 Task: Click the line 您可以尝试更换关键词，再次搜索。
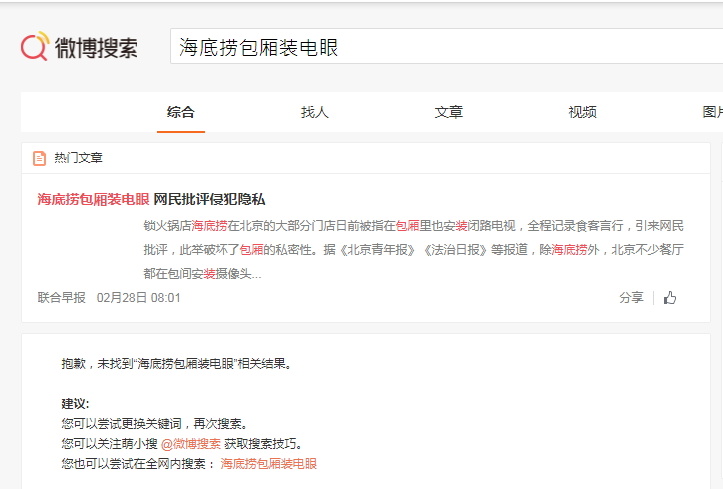[155, 424]
